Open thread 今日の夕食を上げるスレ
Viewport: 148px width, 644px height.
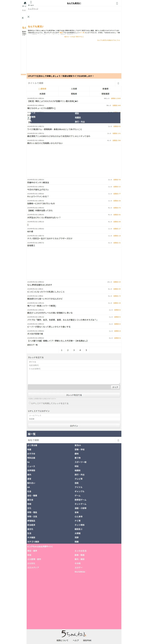point(74,188)
